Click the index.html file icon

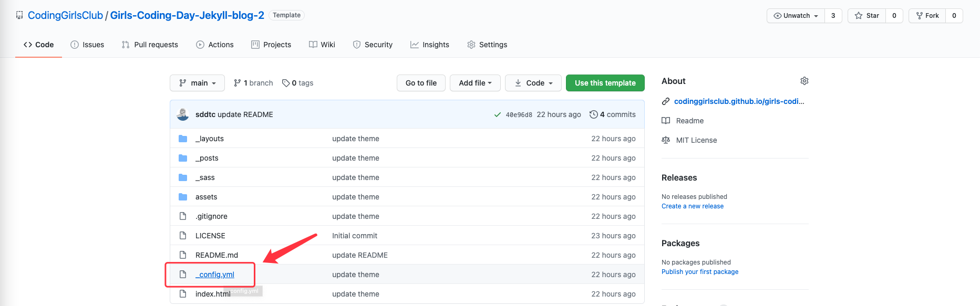tap(183, 294)
